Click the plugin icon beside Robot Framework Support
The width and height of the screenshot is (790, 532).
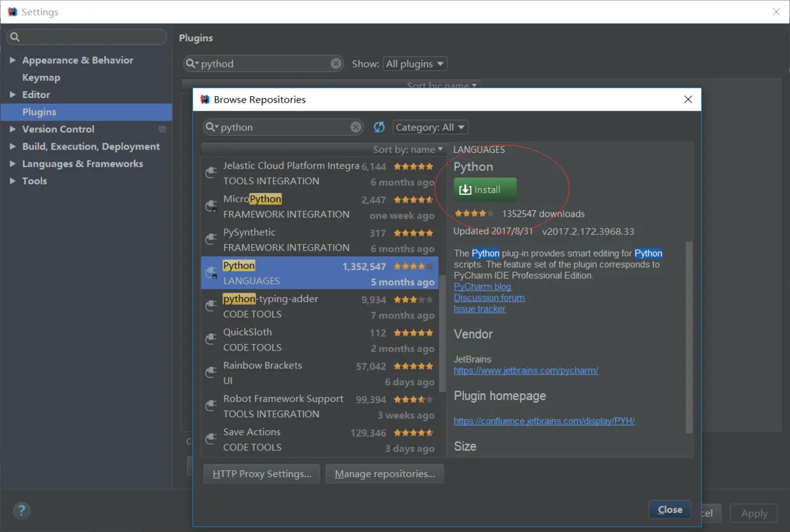211,406
